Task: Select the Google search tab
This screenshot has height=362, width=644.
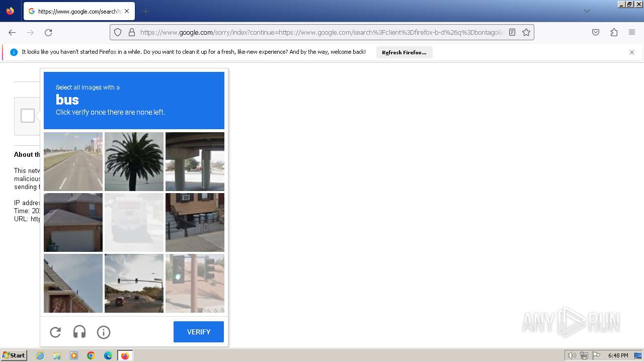Action: [x=79, y=11]
